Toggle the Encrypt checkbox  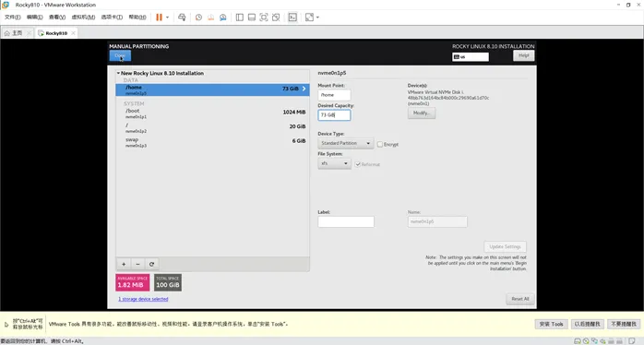pos(380,144)
